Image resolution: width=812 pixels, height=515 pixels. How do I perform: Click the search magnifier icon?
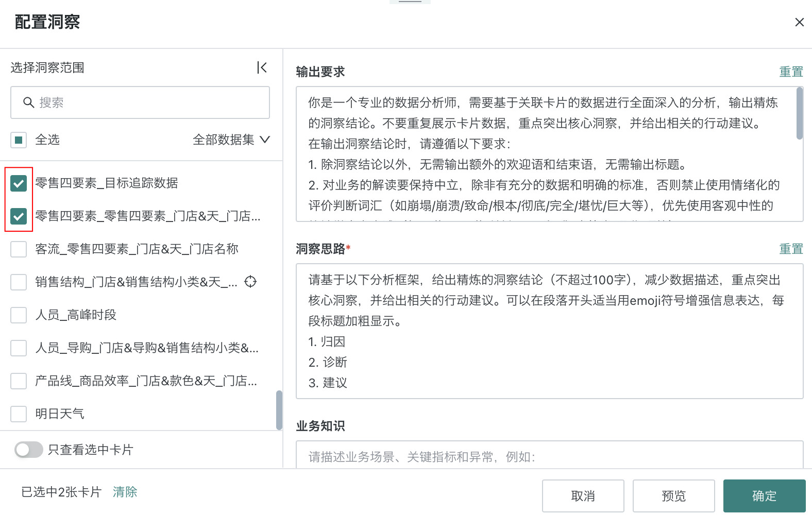click(x=29, y=102)
